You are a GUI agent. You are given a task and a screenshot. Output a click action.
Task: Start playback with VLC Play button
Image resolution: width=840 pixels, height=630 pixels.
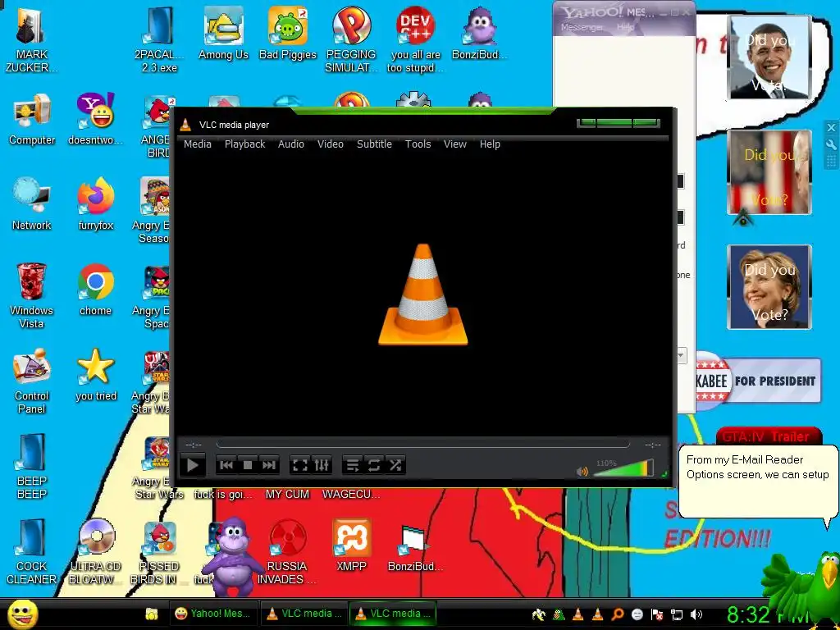[x=193, y=465]
